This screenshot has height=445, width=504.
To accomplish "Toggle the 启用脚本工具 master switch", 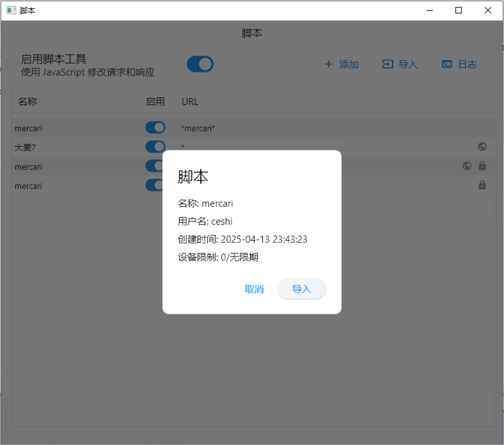I will 200,64.
